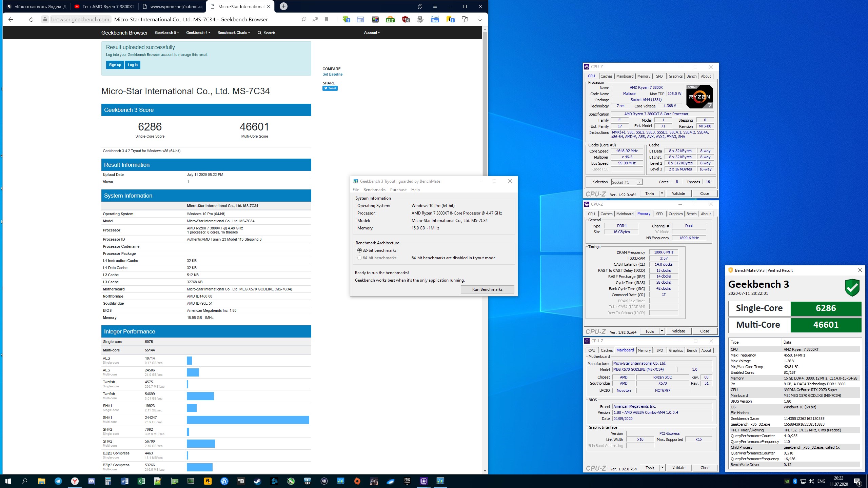The width and height of the screenshot is (868, 488).
Task: Open Excel from the taskbar
Action: pos(141,481)
